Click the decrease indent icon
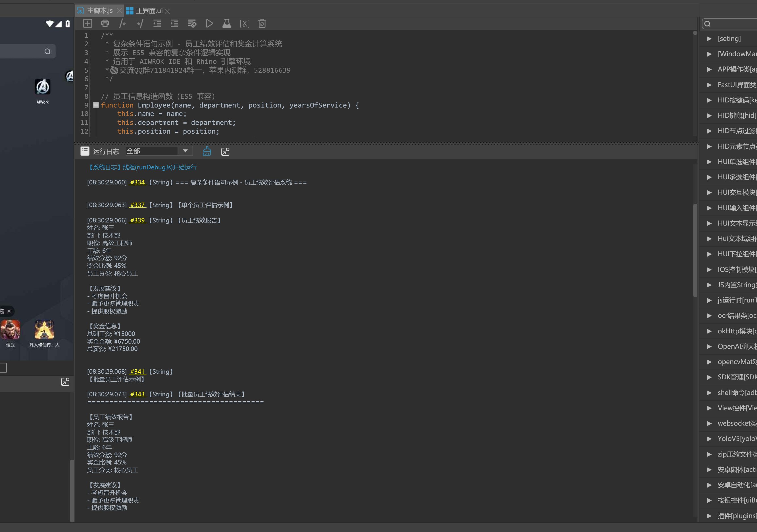The height and width of the screenshot is (532, 757). [x=157, y=23]
